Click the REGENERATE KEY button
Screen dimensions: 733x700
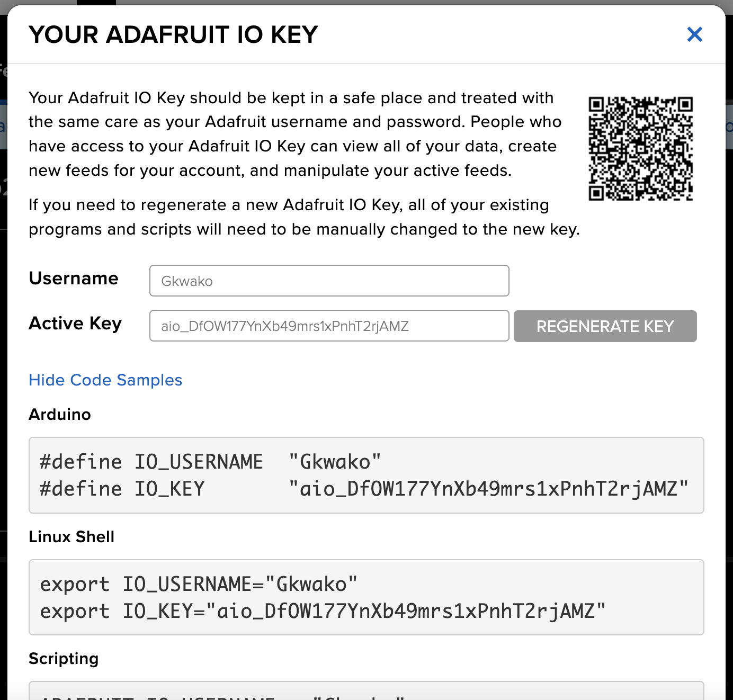click(x=605, y=326)
